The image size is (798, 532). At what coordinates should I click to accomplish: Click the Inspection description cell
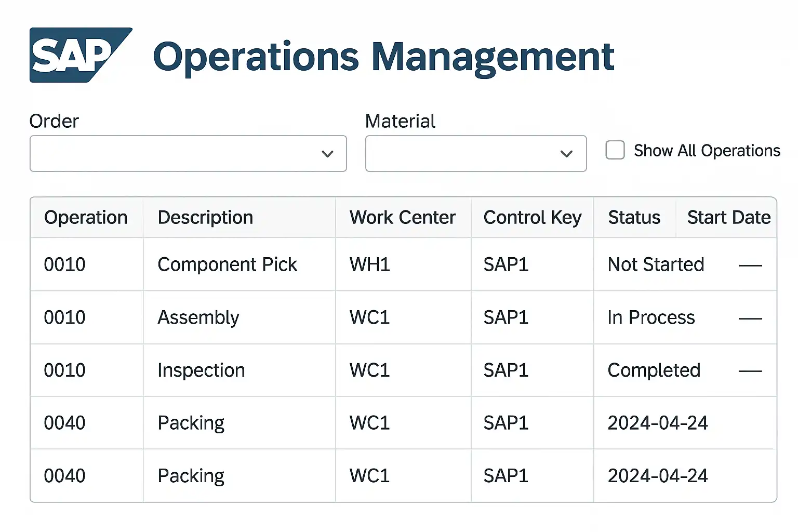tap(201, 370)
